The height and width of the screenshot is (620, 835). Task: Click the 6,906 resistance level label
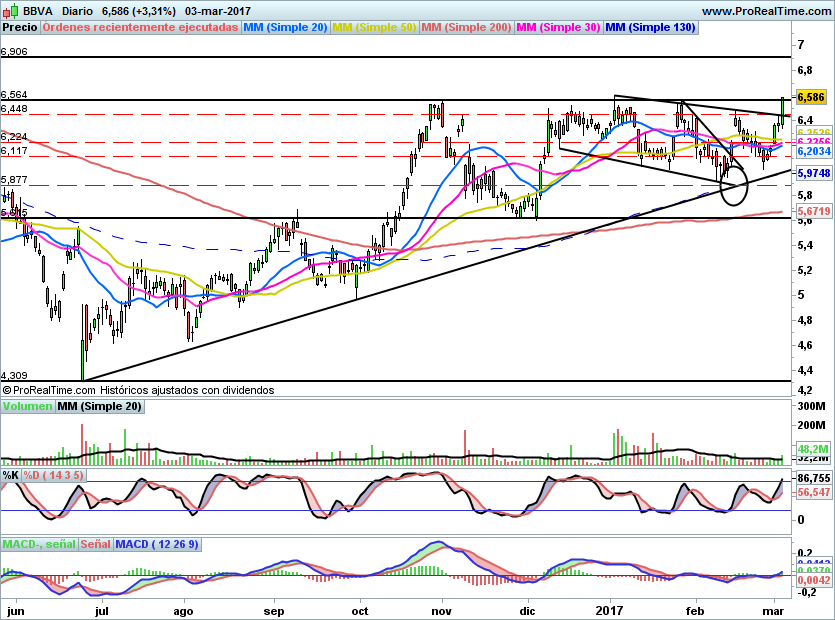pyautogui.click(x=14, y=52)
